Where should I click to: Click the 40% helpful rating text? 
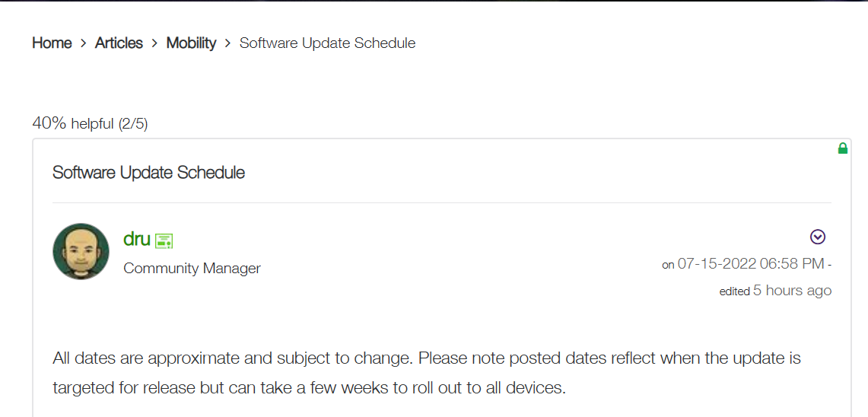(x=73, y=123)
